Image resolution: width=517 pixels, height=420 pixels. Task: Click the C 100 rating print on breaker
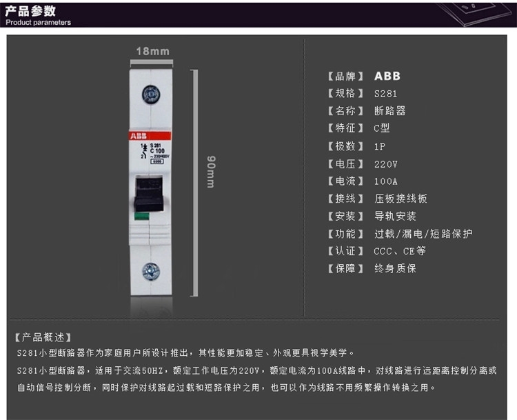pos(157,151)
